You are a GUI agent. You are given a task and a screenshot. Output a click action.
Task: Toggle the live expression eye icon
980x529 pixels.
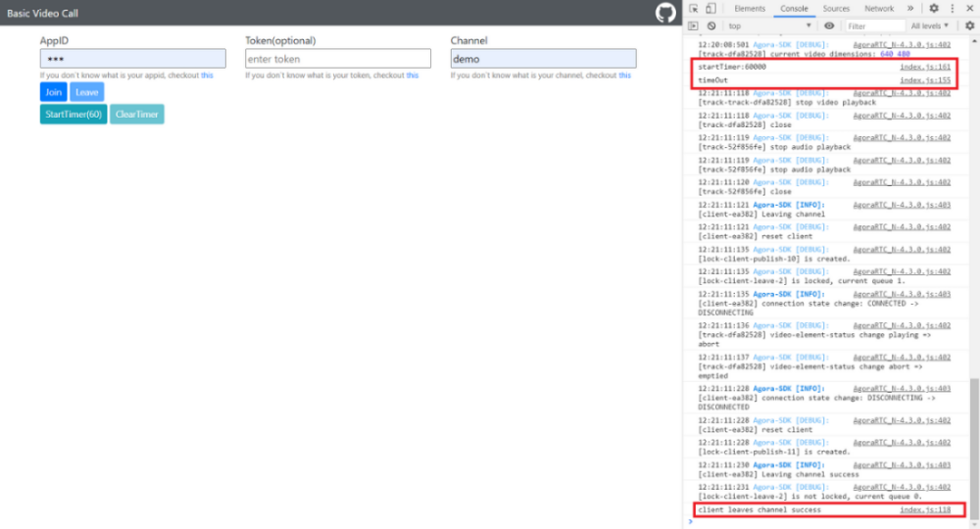[x=829, y=25]
